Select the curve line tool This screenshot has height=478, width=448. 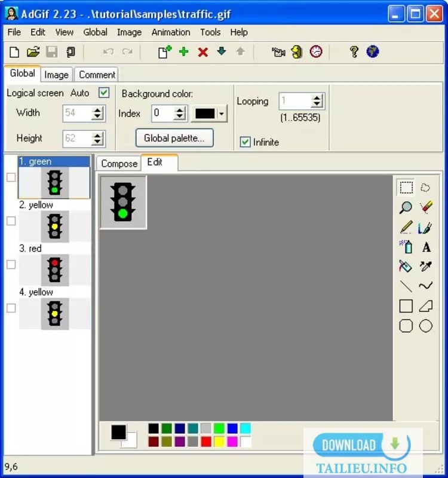(x=425, y=286)
